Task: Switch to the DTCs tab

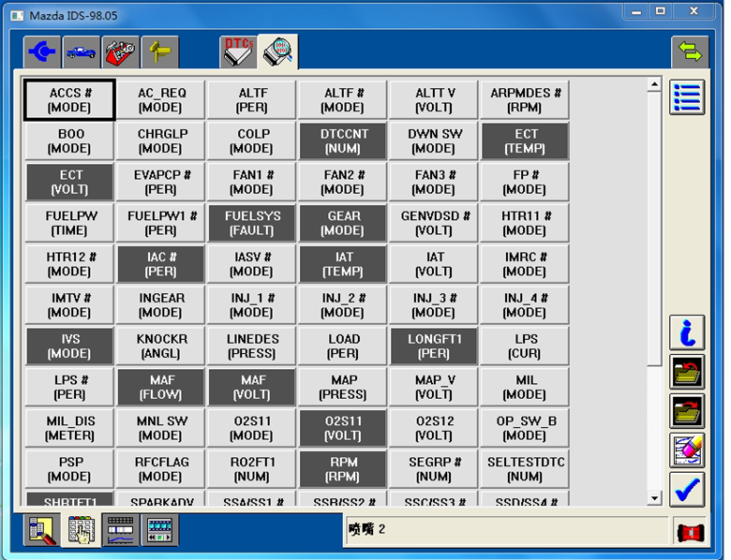Action: [x=238, y=52]
